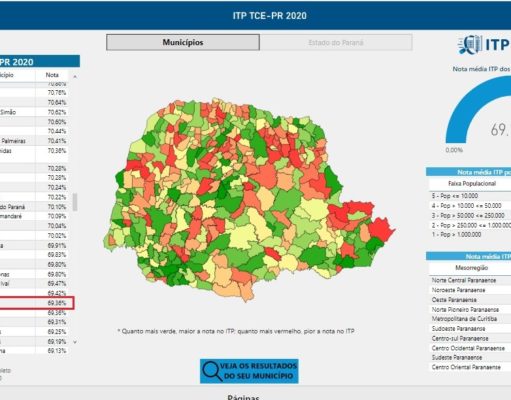Select the Simão row scoring 70.62%
Viewport: 511px width, 400px height.
click(x=34, y=112)
